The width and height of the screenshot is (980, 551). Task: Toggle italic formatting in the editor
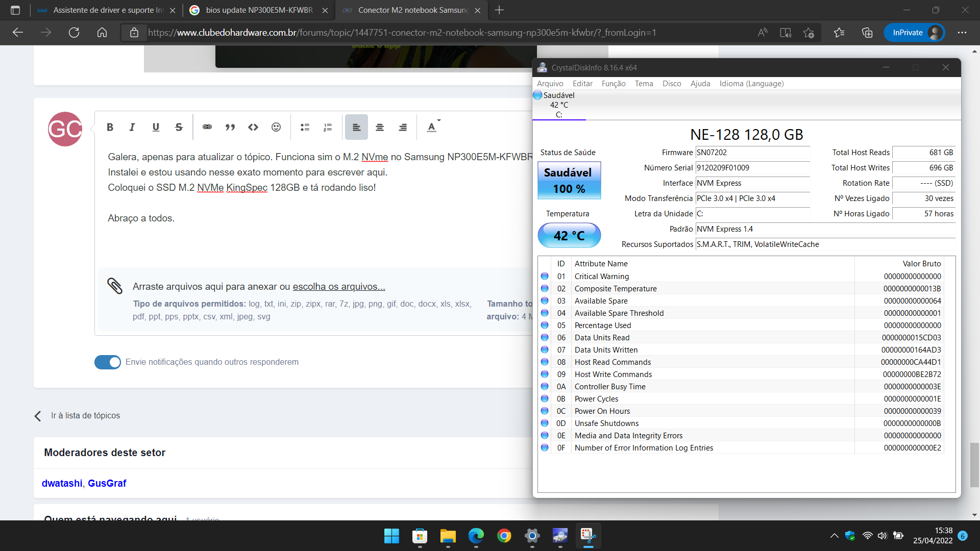coord(132,127)
